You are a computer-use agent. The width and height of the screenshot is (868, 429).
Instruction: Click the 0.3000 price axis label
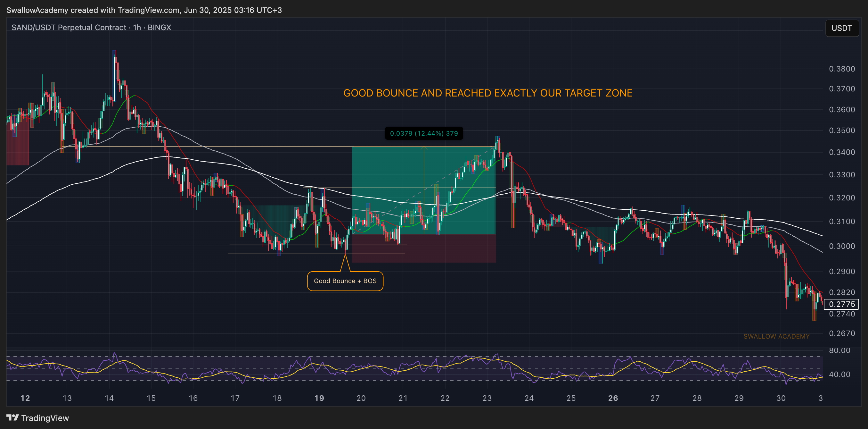coord(842,246)
